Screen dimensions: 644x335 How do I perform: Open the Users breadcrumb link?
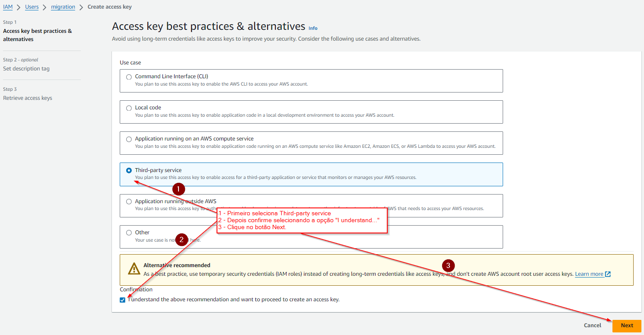coord(32,7)
